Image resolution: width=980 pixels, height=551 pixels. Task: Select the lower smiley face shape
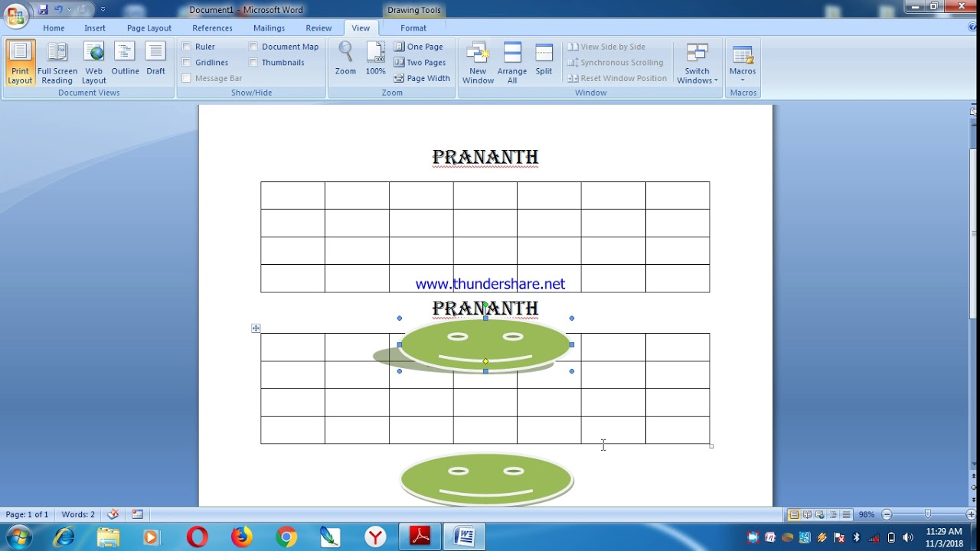coord(486,479)
